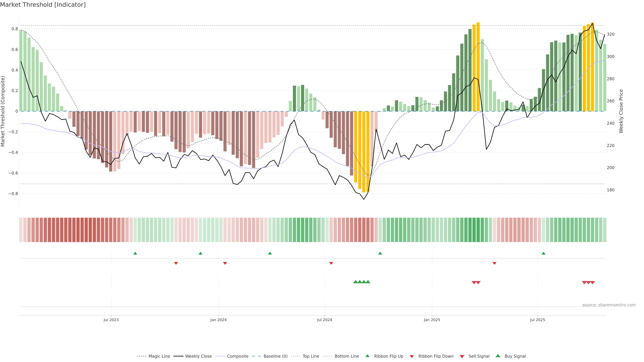Click the Ribbon Flip Up legend triangle
This screenshot has height=362, width=644.
367,356
